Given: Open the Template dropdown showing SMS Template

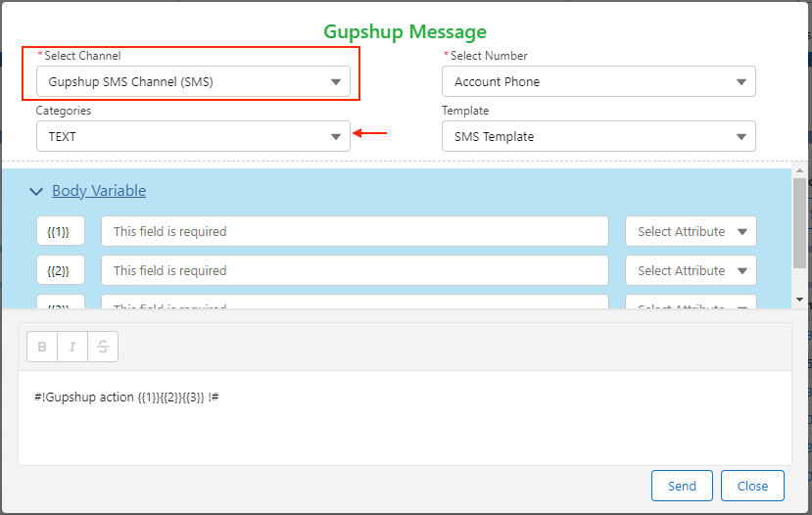Looking at the screenshot, I should pos(598,136).
